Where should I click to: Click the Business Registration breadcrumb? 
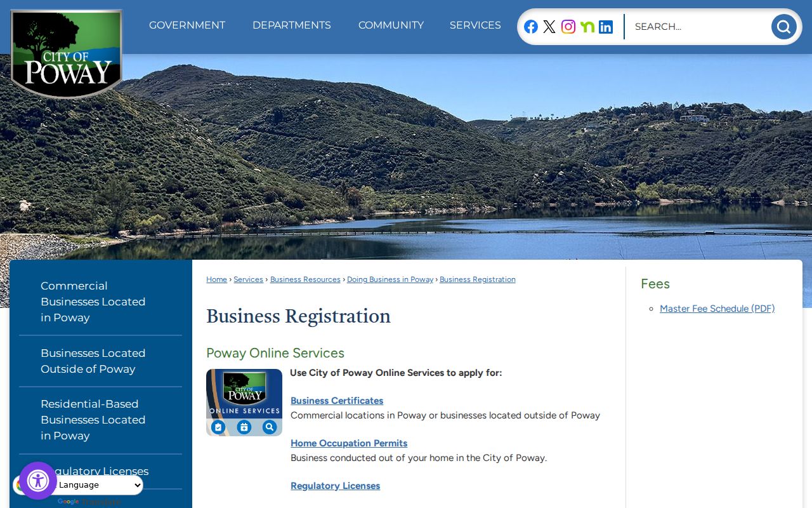pyautogui.click(x=478, y=279)
